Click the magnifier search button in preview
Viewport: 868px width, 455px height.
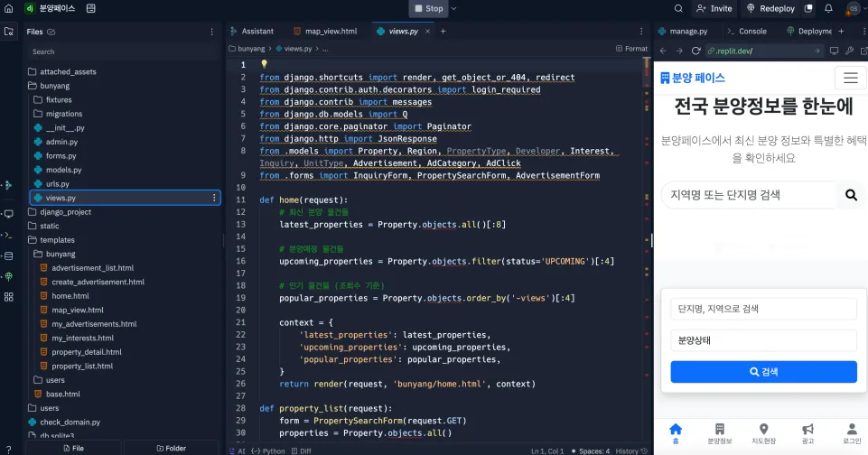[851, 195]
